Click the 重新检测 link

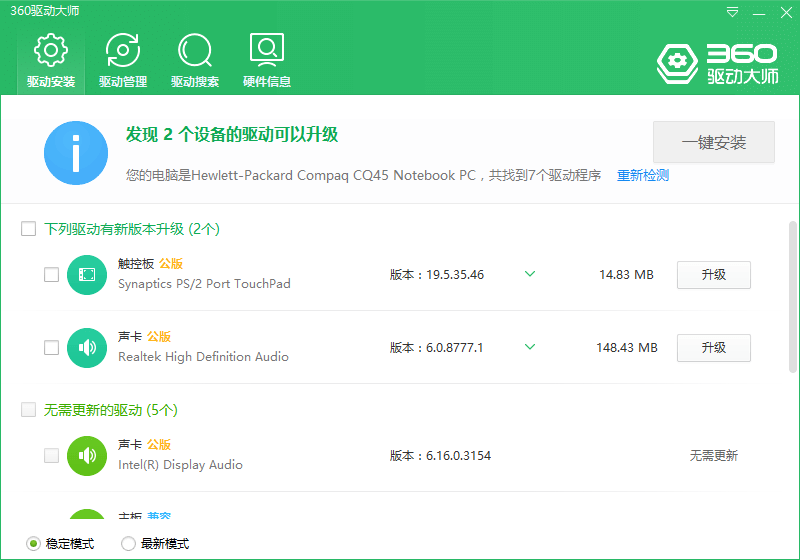[x=642, y=176]
